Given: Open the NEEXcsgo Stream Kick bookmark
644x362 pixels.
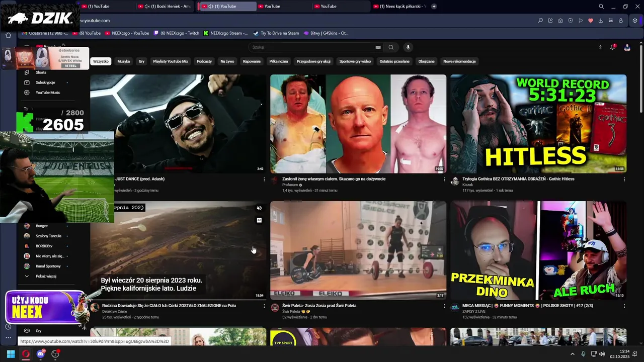Looking at the screenshot, I should tap(225, 33).
